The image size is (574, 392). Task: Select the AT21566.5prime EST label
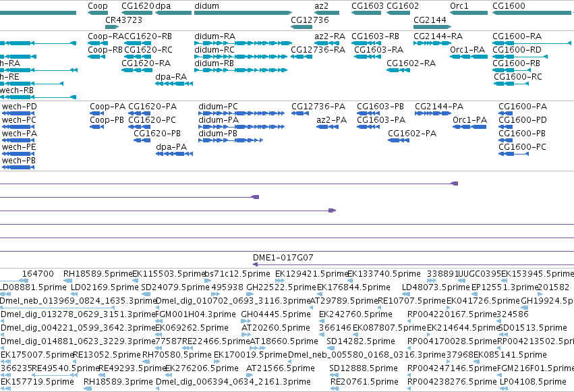281,368
